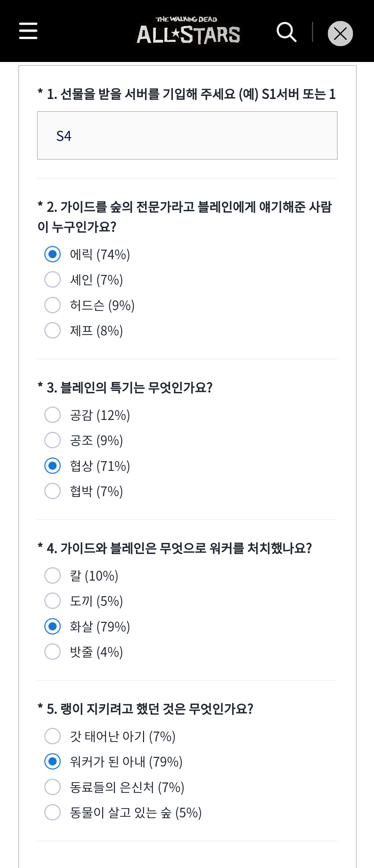Pick the 공조 (9%) option

(x=53, y=440)
